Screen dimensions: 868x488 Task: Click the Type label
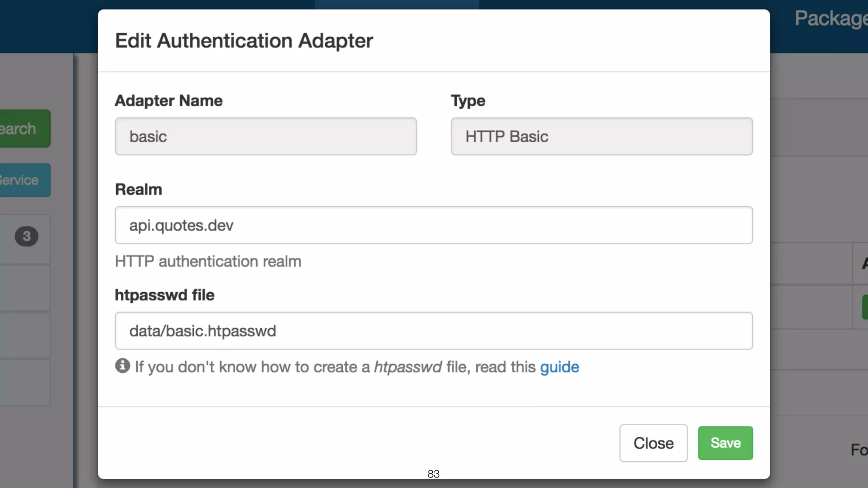(x=468, y=101)
